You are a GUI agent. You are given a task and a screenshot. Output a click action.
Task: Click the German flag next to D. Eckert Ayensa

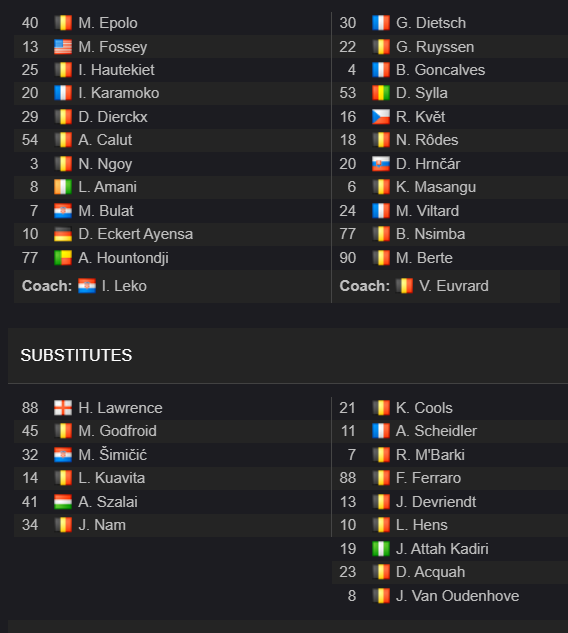63,234
